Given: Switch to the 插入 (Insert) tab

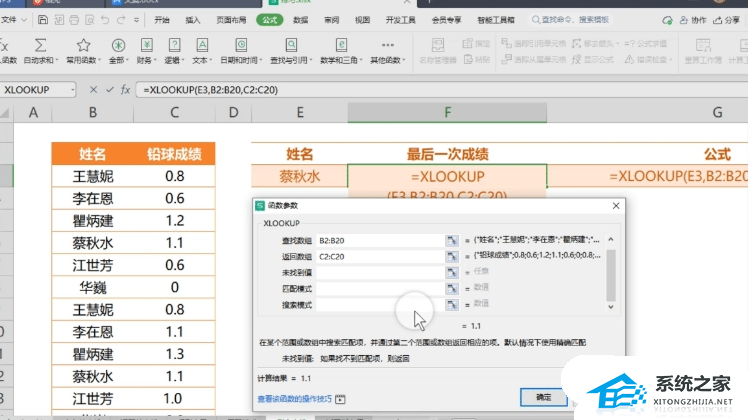Looking at the screenshot, I should pyautogui.click(x=193, y=20).
